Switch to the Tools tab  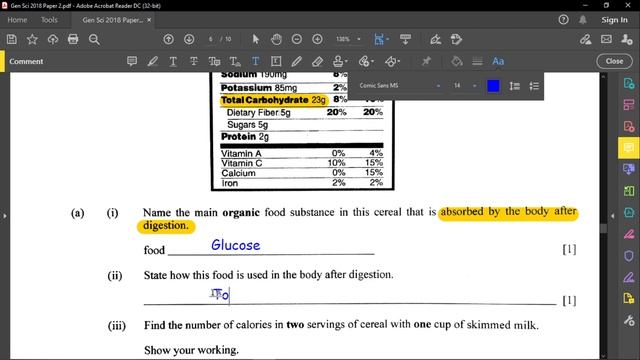click(x=49, y=20)
